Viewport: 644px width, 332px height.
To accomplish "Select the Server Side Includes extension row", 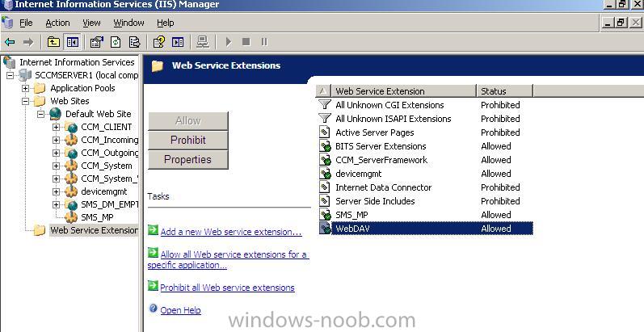I will [426, 201].
